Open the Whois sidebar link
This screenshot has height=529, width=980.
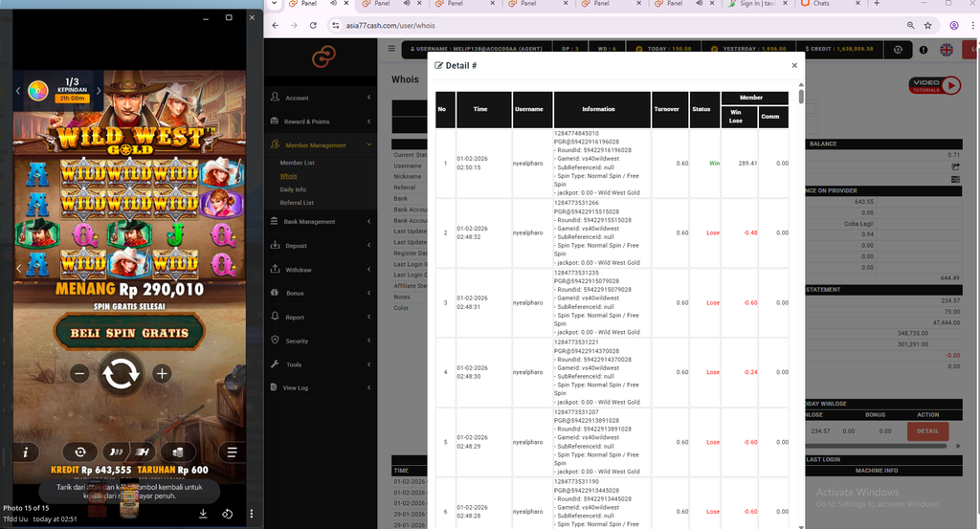tap(288, 176)
